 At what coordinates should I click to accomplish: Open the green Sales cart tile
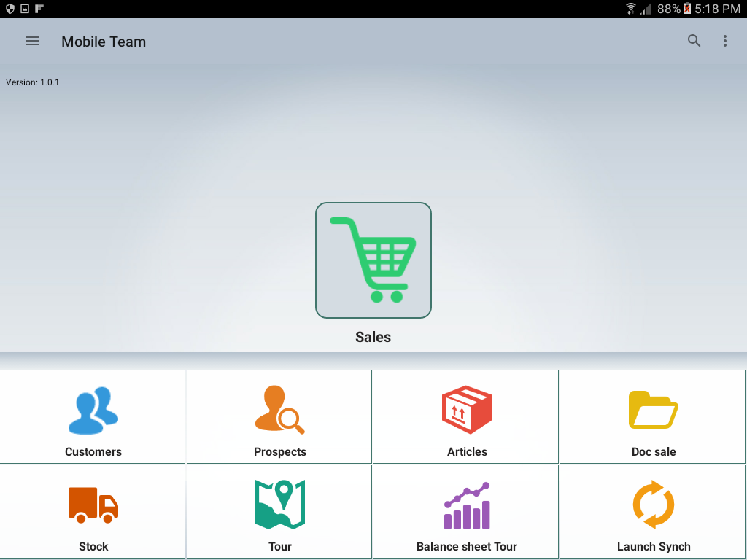[373, 260]
